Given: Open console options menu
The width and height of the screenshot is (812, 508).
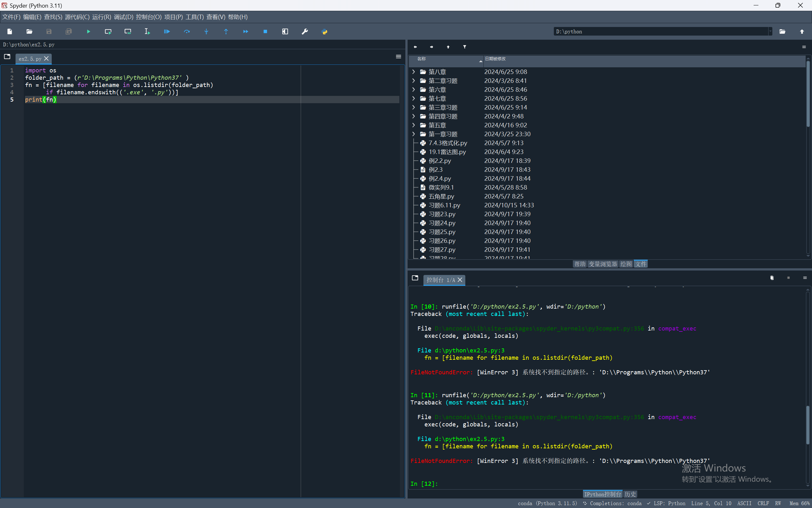Looking at the screenshot, I should point(805,278).
